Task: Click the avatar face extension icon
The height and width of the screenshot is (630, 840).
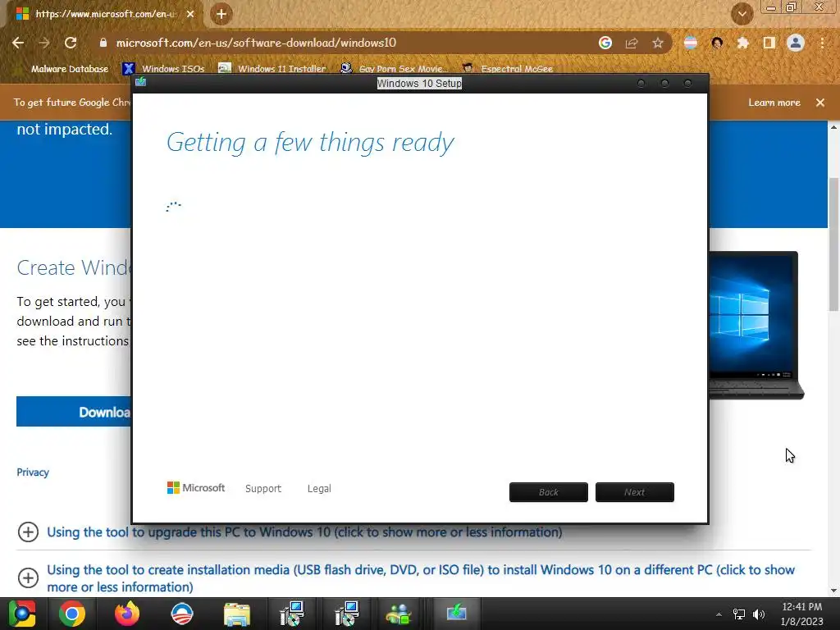Action: coord(717,43)
